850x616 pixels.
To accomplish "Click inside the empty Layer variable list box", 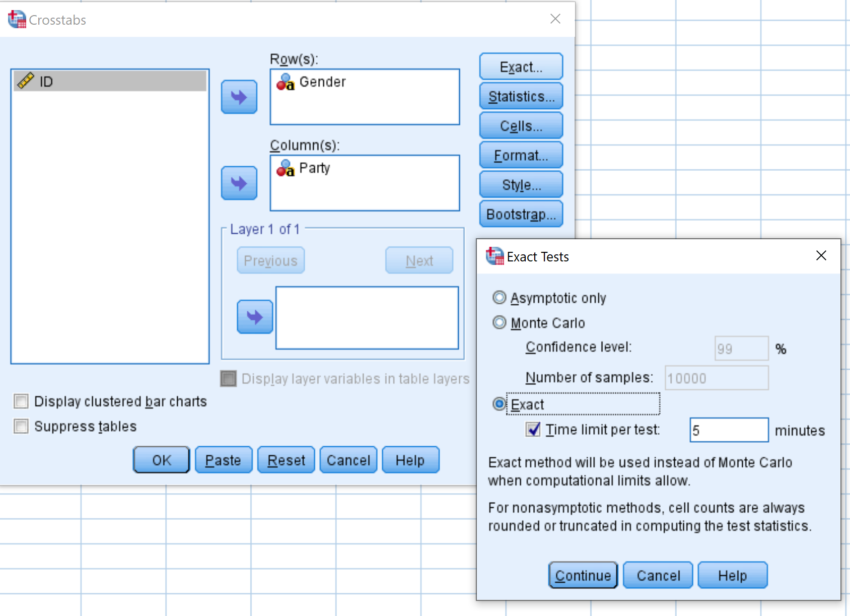I will 367,318.
